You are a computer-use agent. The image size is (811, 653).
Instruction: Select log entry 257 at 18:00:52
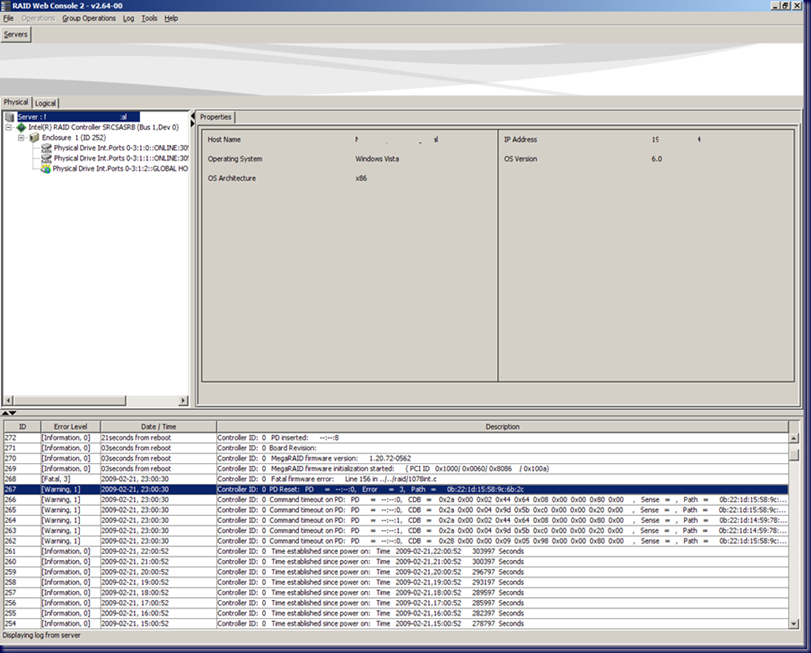pos(396,593)
